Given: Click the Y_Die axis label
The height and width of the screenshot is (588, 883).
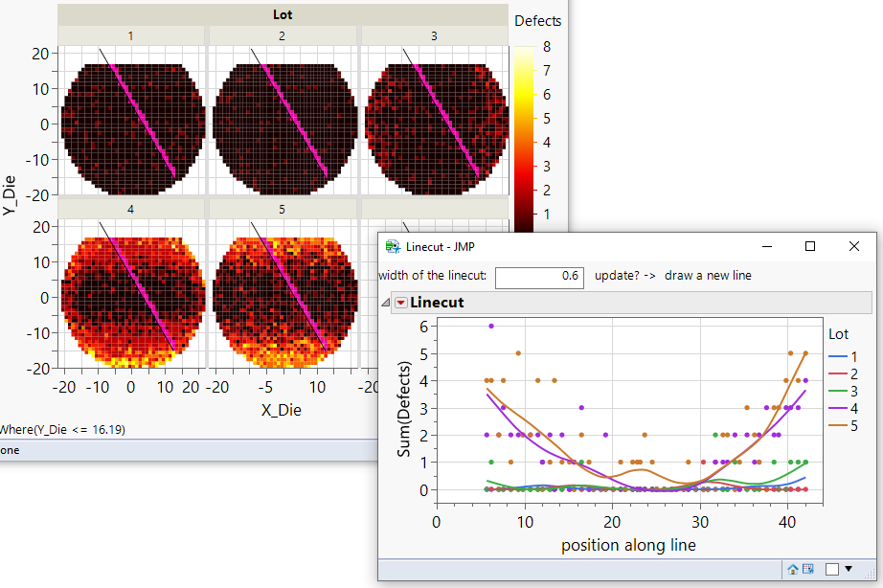Looking at the screenshot, I should coord(10,195).
